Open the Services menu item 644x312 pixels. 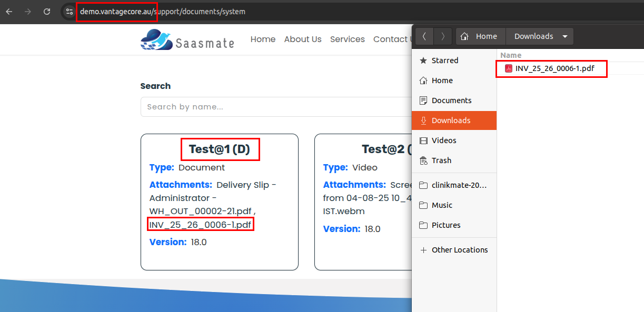click(347, 39)
